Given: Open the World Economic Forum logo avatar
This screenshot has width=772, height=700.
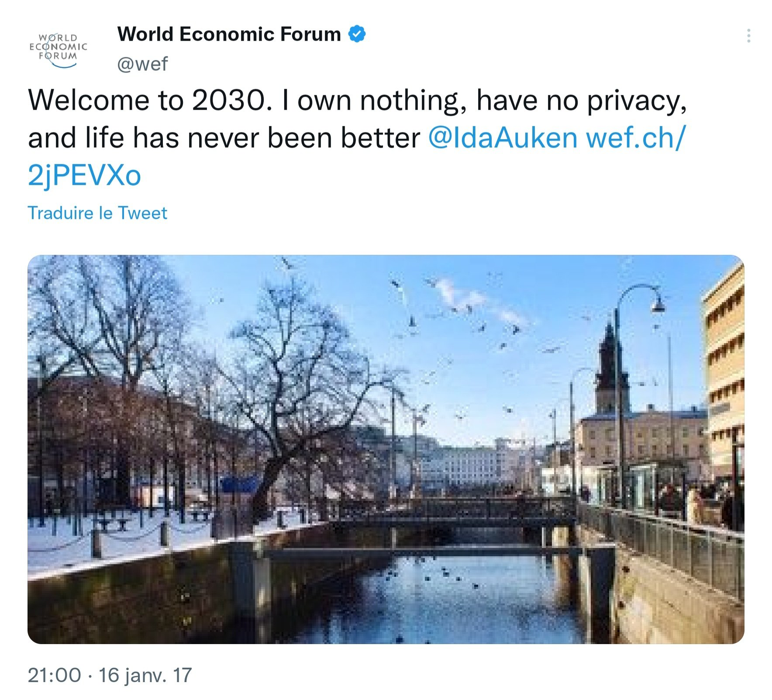Looking at the screenshot, I should coord(58,49).
